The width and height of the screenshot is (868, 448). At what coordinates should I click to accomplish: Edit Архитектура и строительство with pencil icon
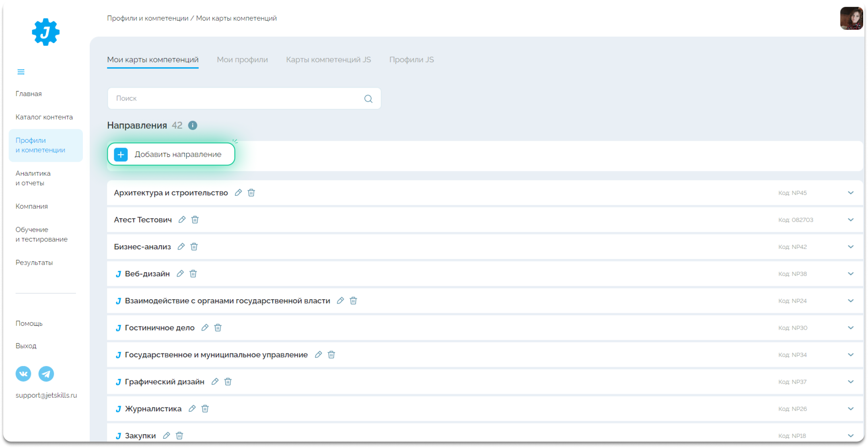pos(239,193)
